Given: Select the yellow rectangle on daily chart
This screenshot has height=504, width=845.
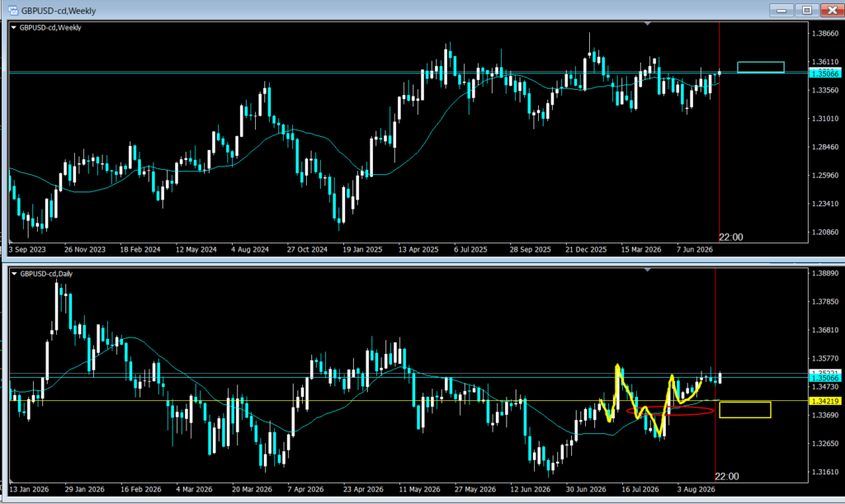Looking at the screenshot, I should [x=745, y=410].
